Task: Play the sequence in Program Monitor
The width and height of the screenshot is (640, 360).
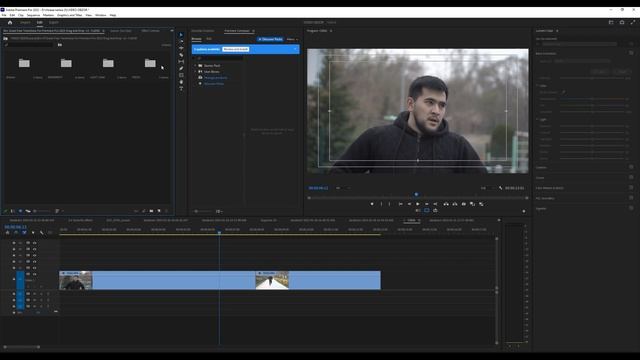Action: tap(418, 204)
